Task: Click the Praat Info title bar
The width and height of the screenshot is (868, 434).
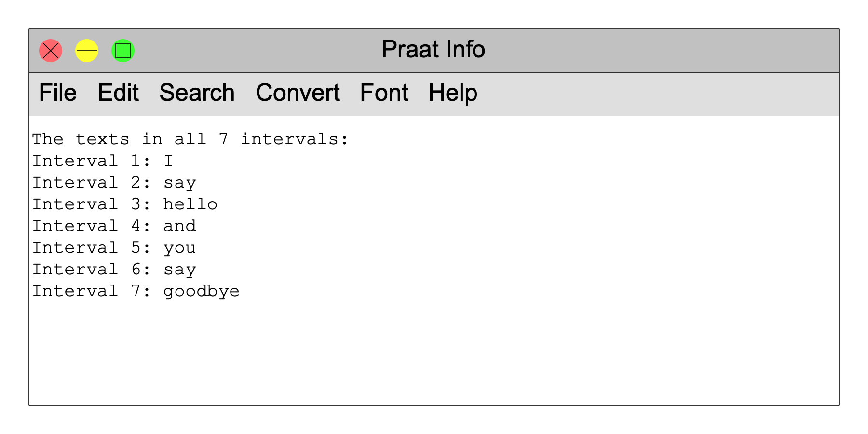Action: coord(433,50)
